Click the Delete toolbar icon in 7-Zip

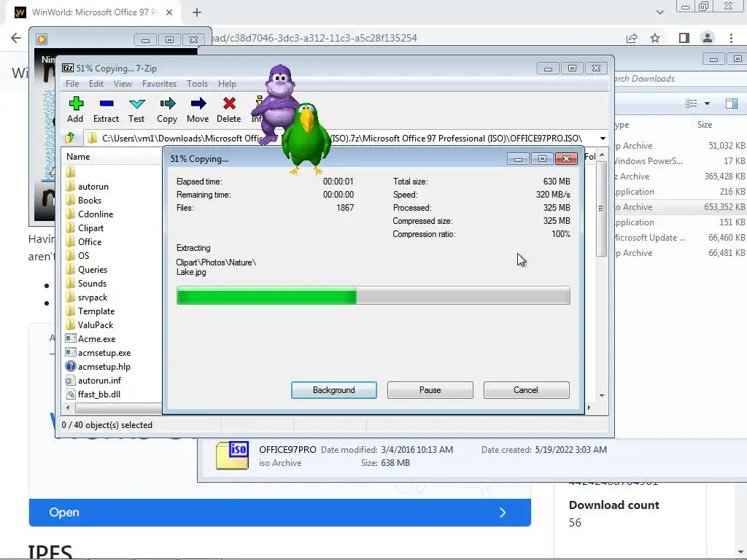[229, 104]
